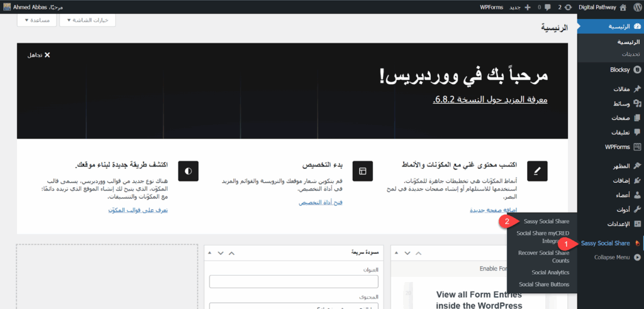The image size is (644, 309).
Task: Click the WordPress logo in admin bar
Action: click(x=637, y=7)
